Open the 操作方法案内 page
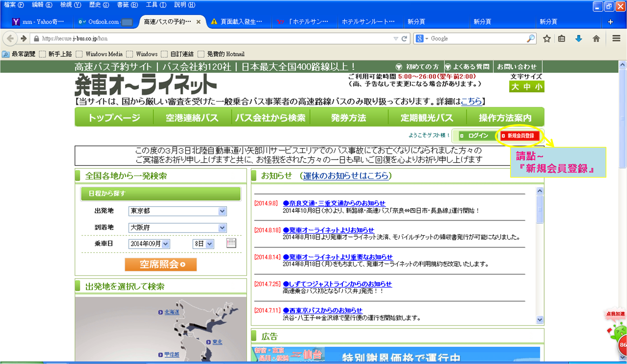Screen dimensions: 627x364 pos(505,118)
